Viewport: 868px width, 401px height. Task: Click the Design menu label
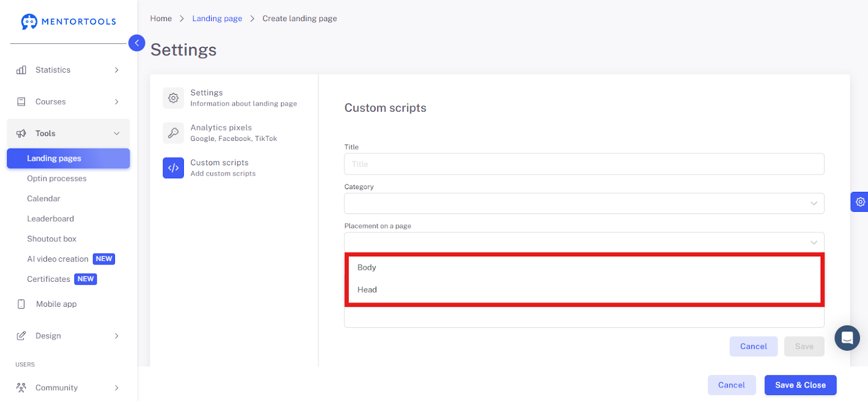(x=48, y=336)
